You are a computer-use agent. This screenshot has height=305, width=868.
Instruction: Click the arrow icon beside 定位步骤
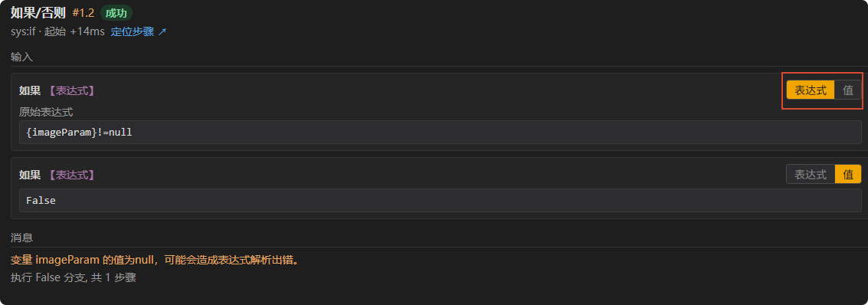click(162, 31)
